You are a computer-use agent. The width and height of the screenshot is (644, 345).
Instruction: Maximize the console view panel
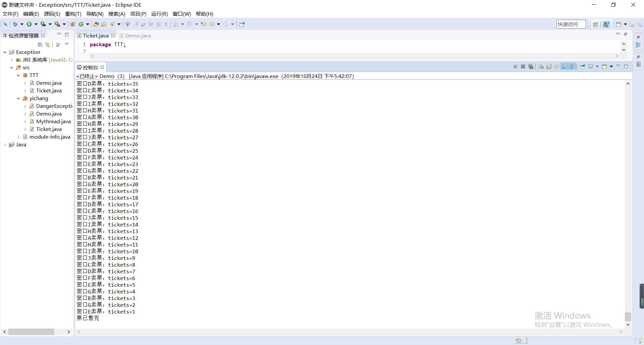tap(626, 66)
